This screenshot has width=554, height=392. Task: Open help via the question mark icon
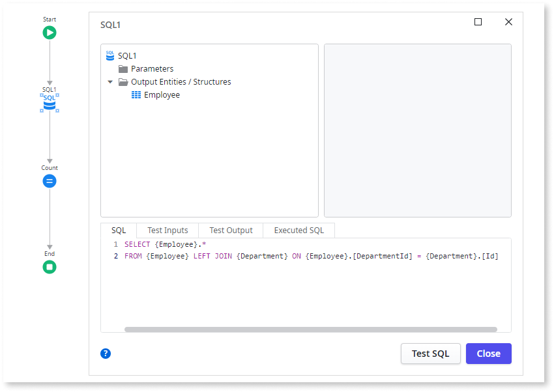[106, 354]
